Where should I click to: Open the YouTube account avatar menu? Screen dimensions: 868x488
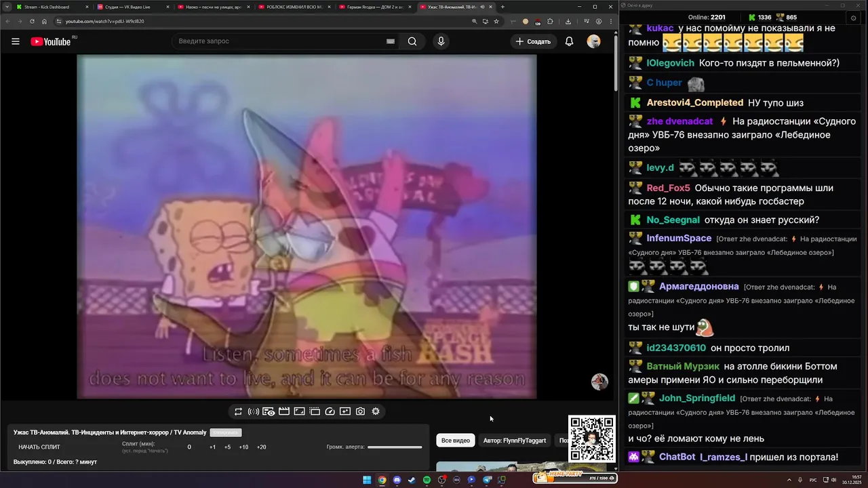[x=594, y=41]
